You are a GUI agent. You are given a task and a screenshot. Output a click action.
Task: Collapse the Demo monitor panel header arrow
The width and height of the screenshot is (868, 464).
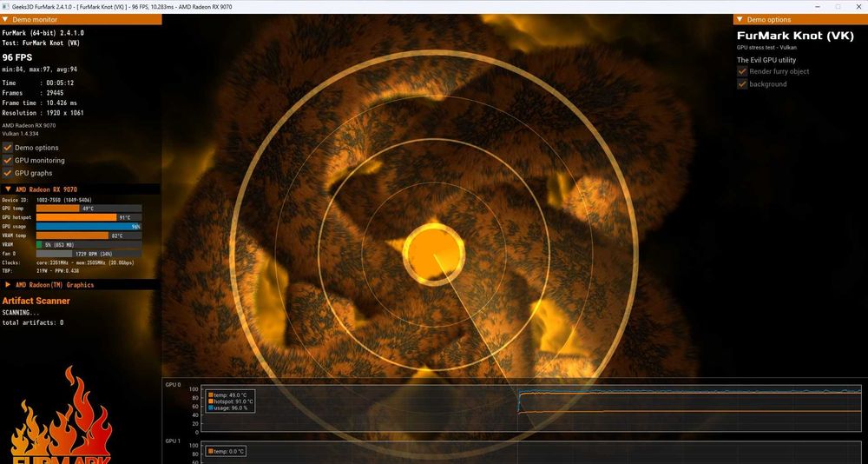click(5, 19)
